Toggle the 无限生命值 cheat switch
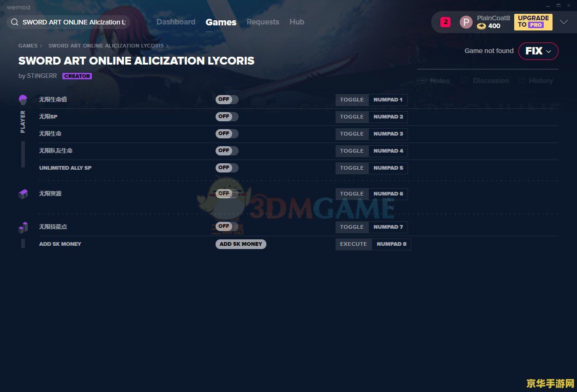The height and width of the screenshot is (392, 577). tap(227, 100)
